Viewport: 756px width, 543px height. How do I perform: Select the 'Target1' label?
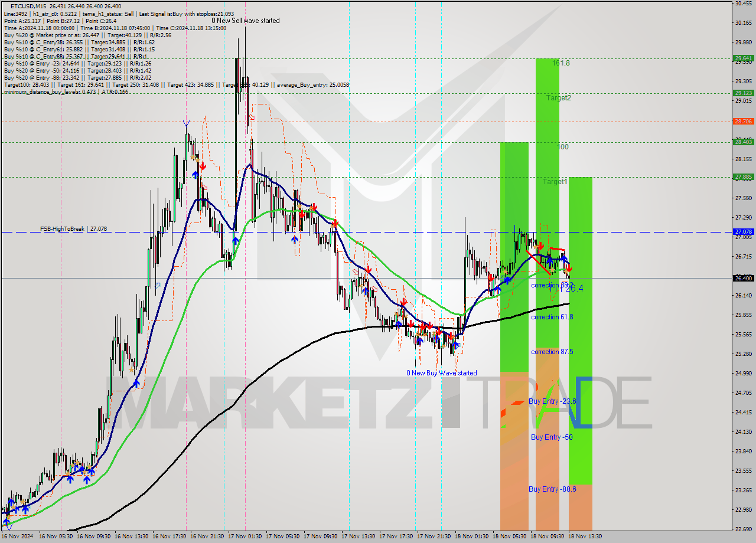point(555,182)
